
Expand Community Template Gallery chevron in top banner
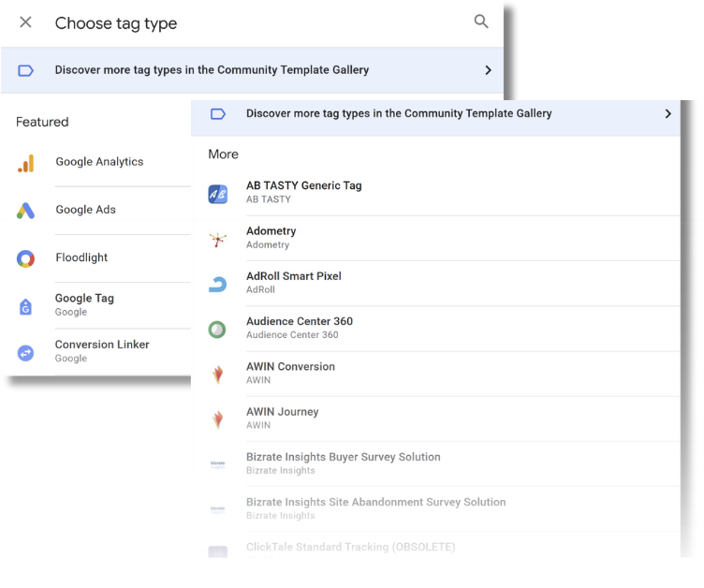(488, 70)
